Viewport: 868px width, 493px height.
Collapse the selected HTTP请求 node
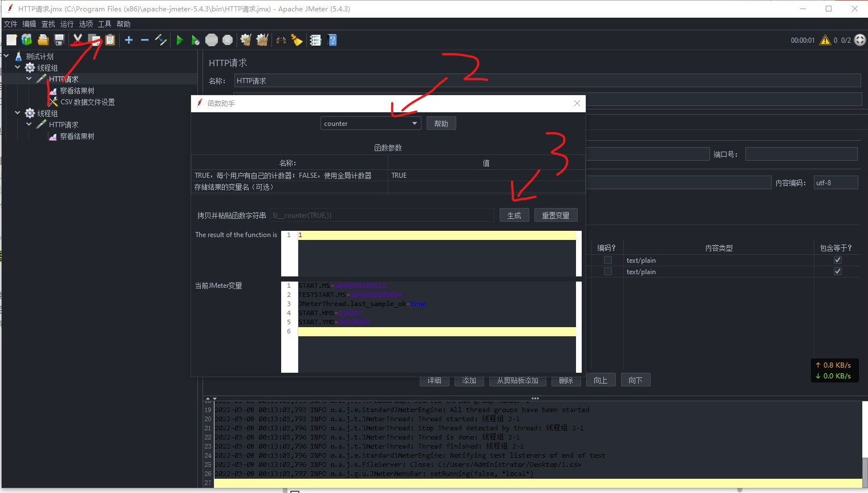(x=29, y=79)
